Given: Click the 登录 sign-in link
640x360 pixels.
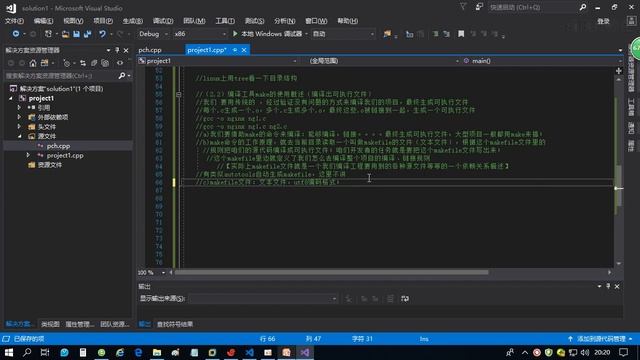Looking at the screenshot, I should pos(603,21).
